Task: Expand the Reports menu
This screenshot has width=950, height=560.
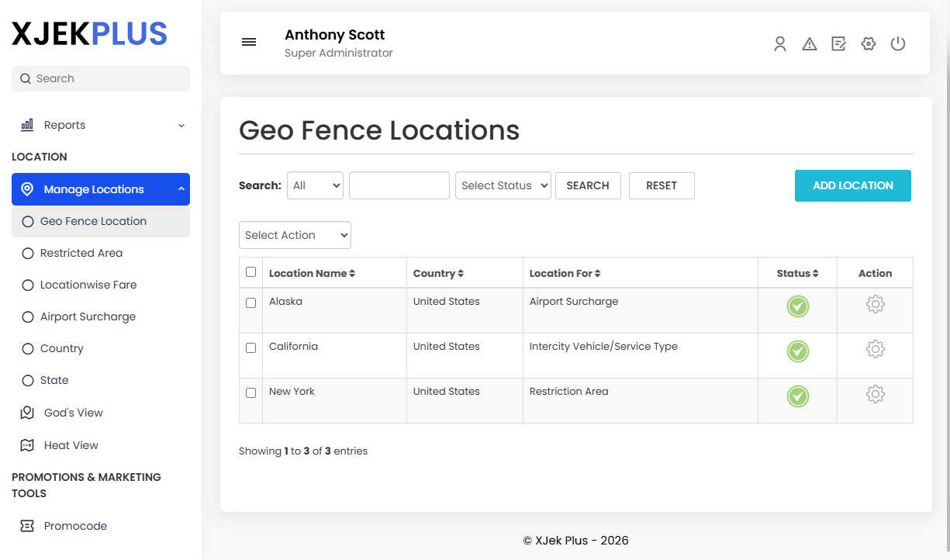Action: (x=100, y=125)
